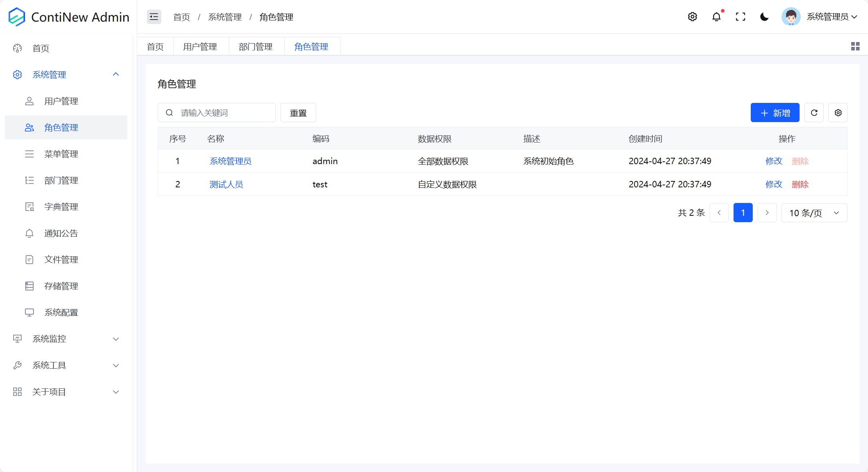
Task: Switch to dark mode with the moon icon
Action: click(x=764, y=17)
